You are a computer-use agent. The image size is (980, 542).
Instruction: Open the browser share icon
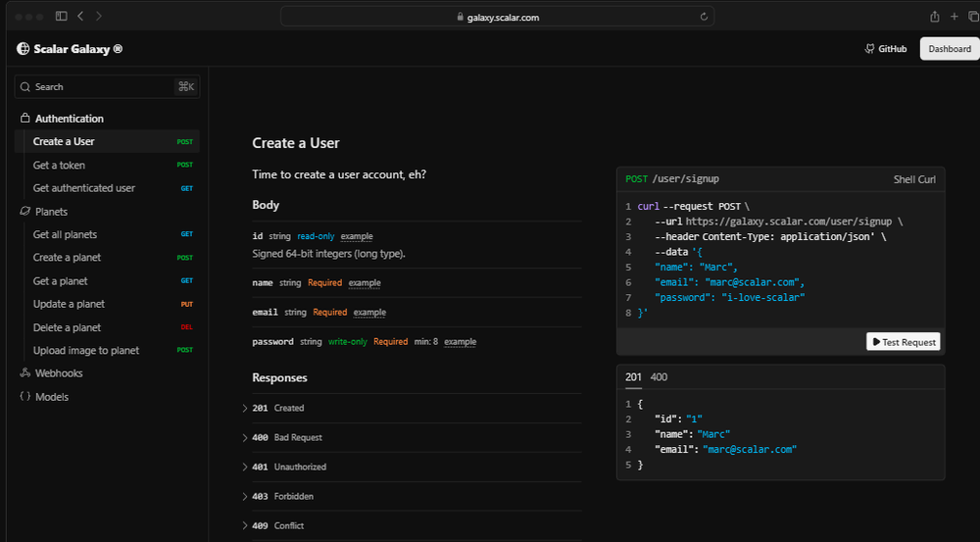[x=934, y=17]
